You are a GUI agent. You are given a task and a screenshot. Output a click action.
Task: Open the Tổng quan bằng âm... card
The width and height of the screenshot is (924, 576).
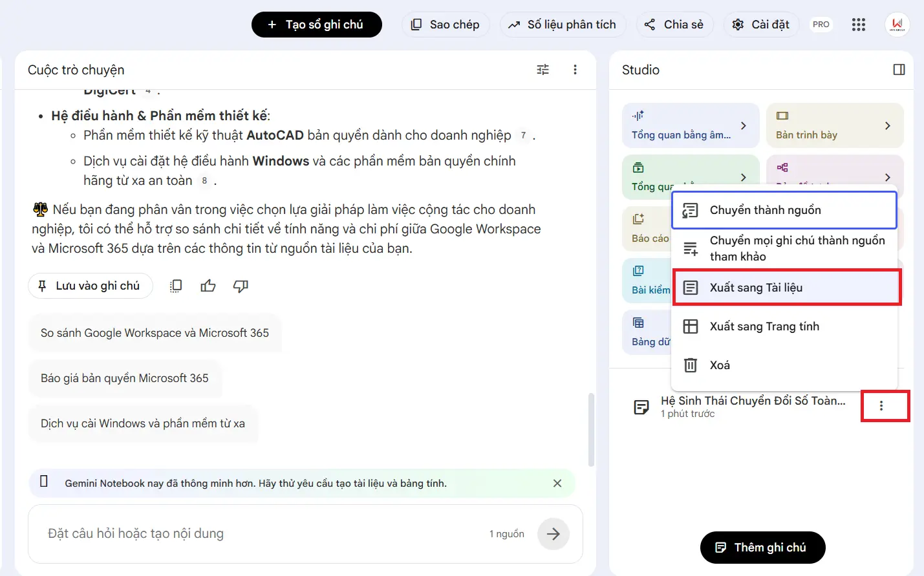[x=691, y=125]
